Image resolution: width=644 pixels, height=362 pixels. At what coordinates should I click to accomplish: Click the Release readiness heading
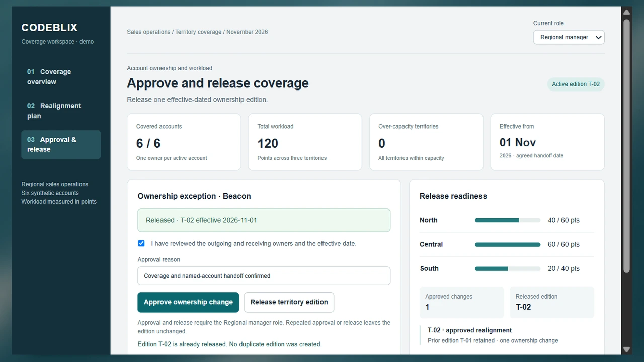click(x=453, y=196)
